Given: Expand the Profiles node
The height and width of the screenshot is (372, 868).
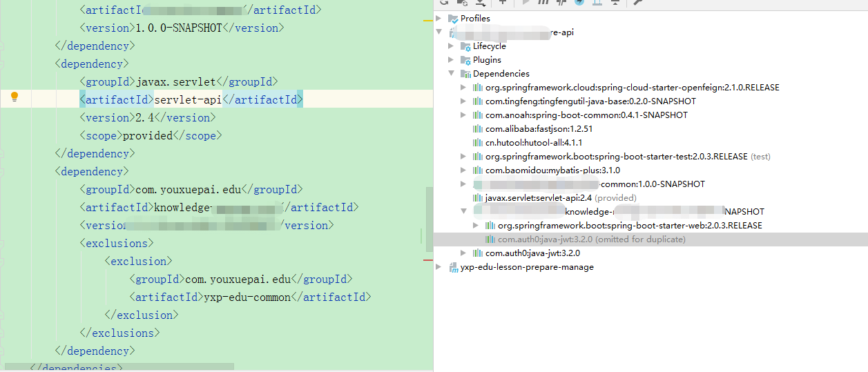Looking at the screenshot, I should (x=439, y=19).
